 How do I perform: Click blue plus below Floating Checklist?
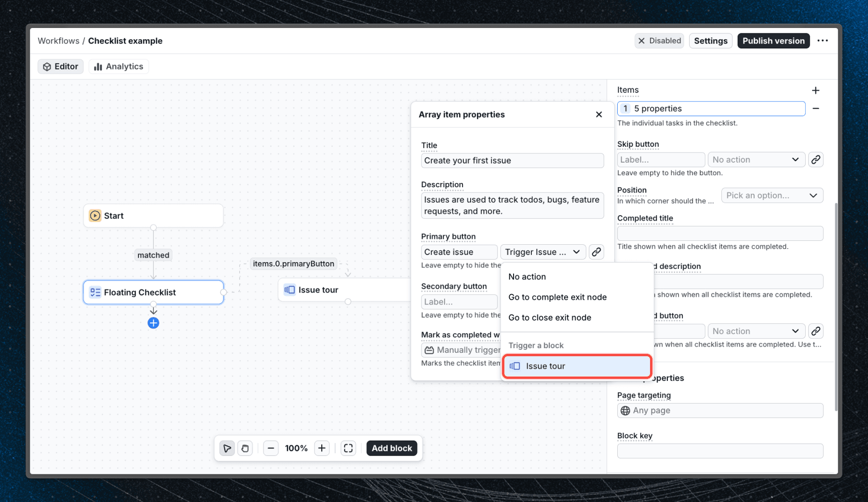coord(153,323)
